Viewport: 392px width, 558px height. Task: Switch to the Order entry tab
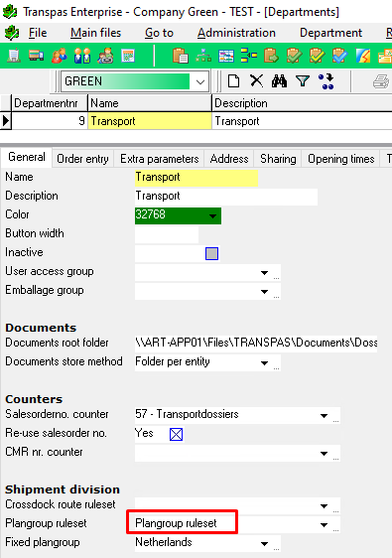83,159
